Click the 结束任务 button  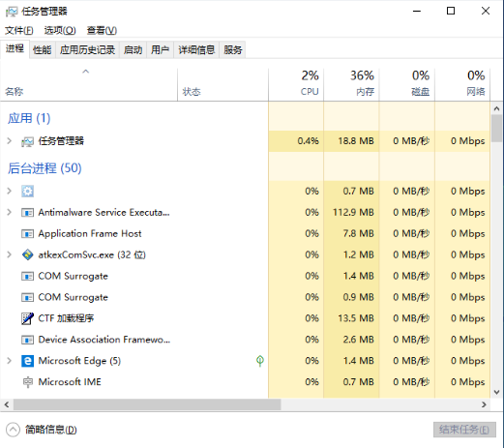(464, 430)
